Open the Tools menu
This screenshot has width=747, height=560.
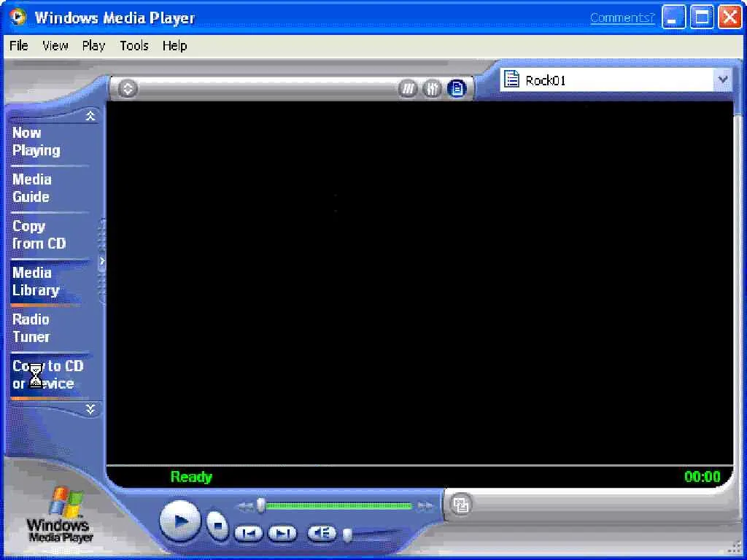point(134,46)
